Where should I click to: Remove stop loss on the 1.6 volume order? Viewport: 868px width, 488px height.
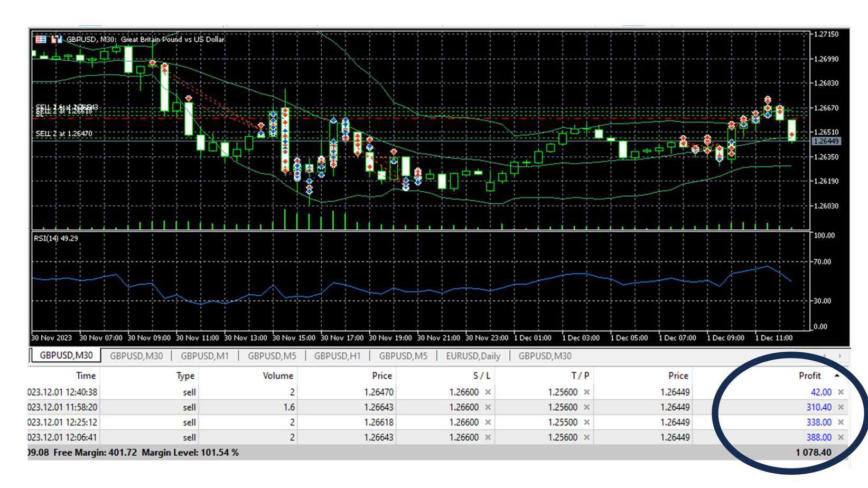(x=488, y=407)
